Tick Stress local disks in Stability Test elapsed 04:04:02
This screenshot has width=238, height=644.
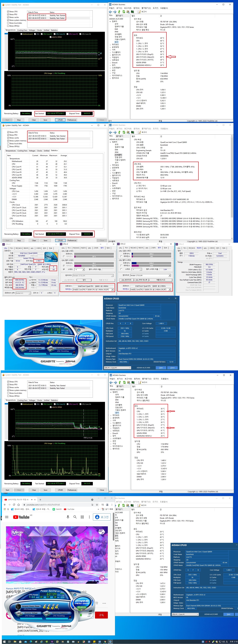(8, 144)
